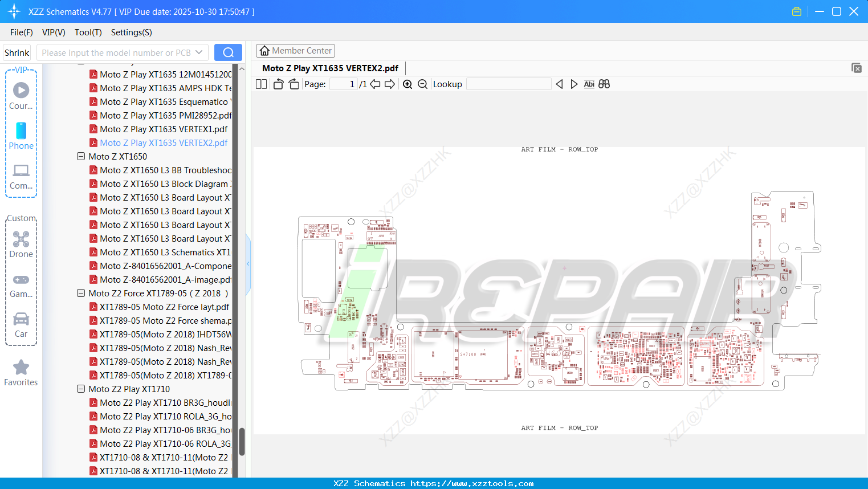Open Moto Z2 Play XT1710-06 ROLA_3G file

(166, 444)
